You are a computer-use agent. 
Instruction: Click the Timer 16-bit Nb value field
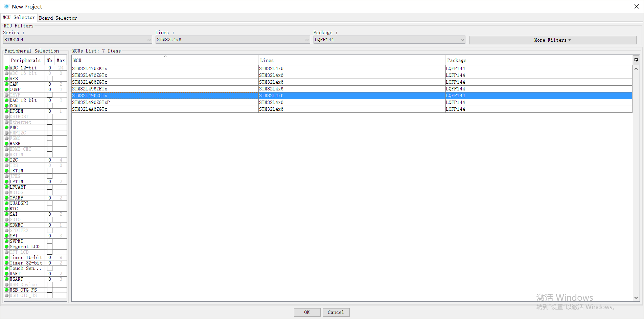point(50,257)
